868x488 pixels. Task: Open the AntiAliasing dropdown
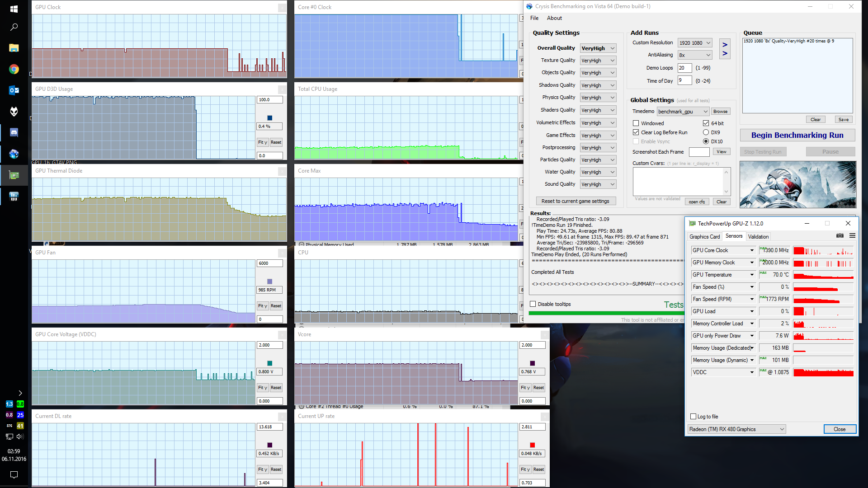coord(695,55)
